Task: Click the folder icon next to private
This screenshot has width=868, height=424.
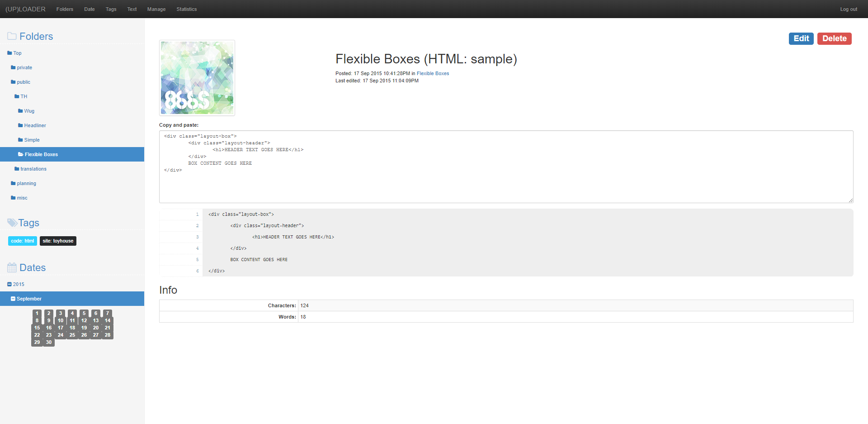Action: (x=13, y=67)
